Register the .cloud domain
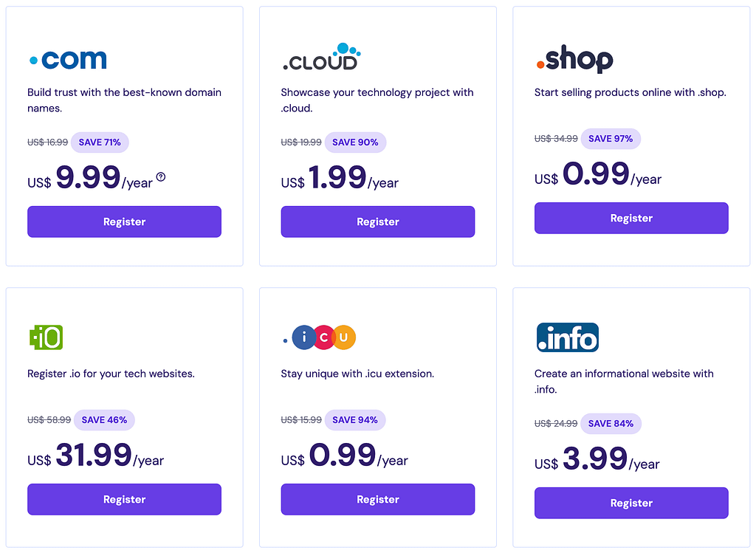This screenshot has height=553, width=756. coord(377,221)
